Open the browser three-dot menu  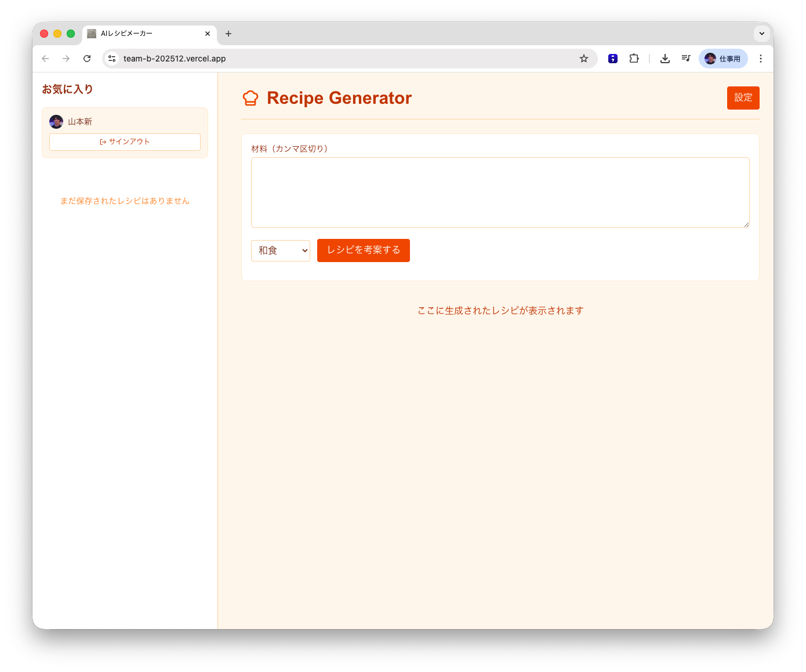(x=761, y=59)
